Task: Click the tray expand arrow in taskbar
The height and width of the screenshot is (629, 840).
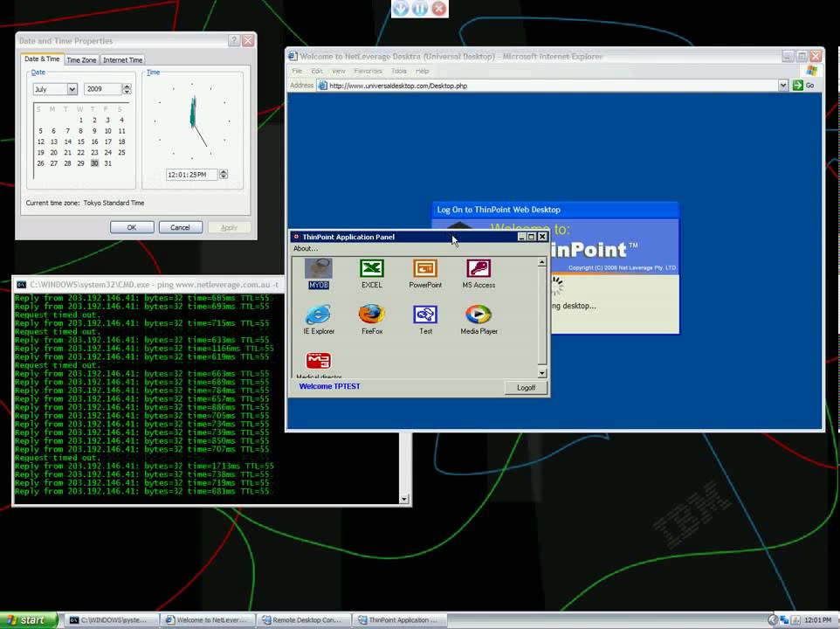Action: (773, 620)
